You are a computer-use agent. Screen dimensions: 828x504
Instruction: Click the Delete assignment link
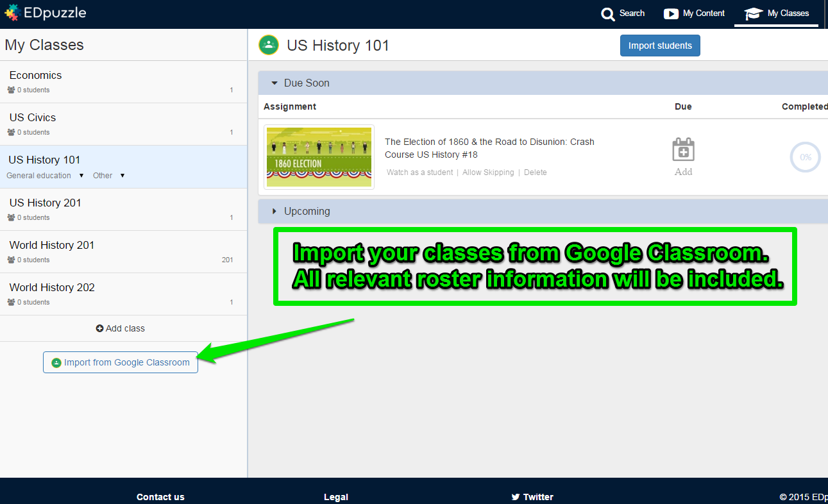[x=536, y=172]
